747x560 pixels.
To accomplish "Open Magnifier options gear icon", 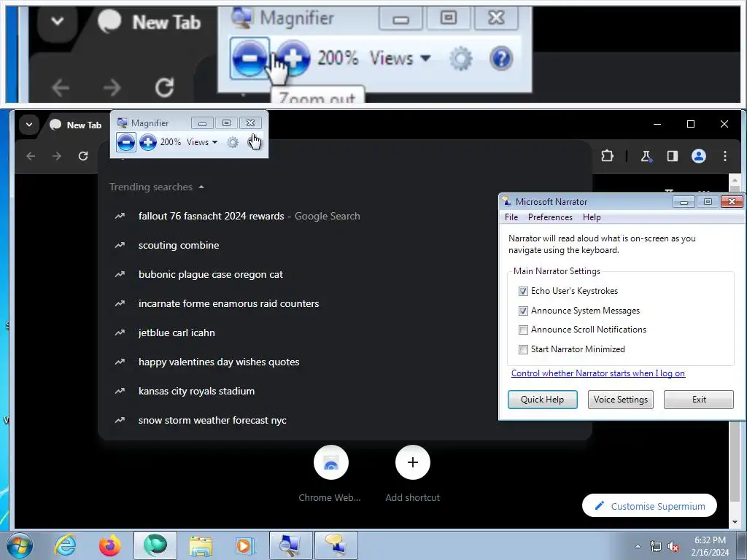I will pyautogui.click(x=233, y=142).
